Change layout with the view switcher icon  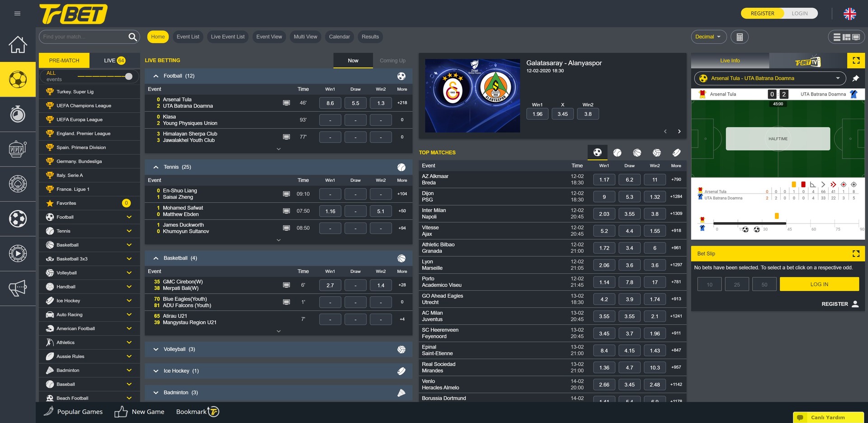(846, 37)
